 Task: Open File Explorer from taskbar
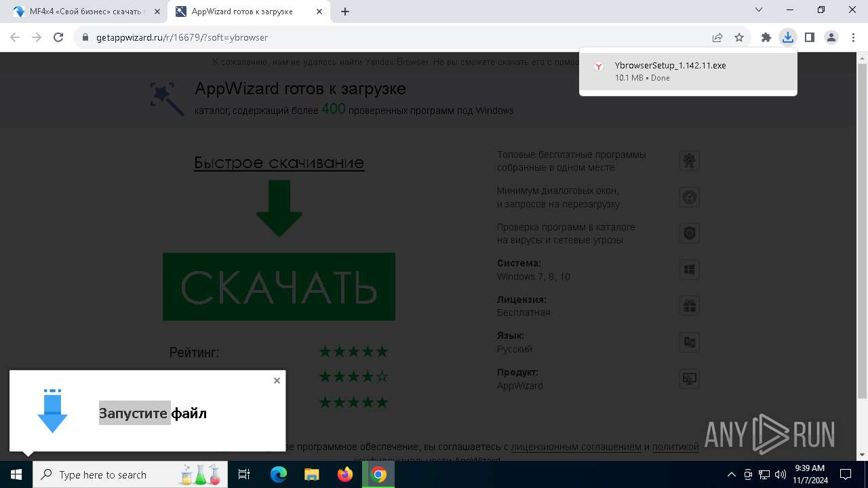coord(311,474)
